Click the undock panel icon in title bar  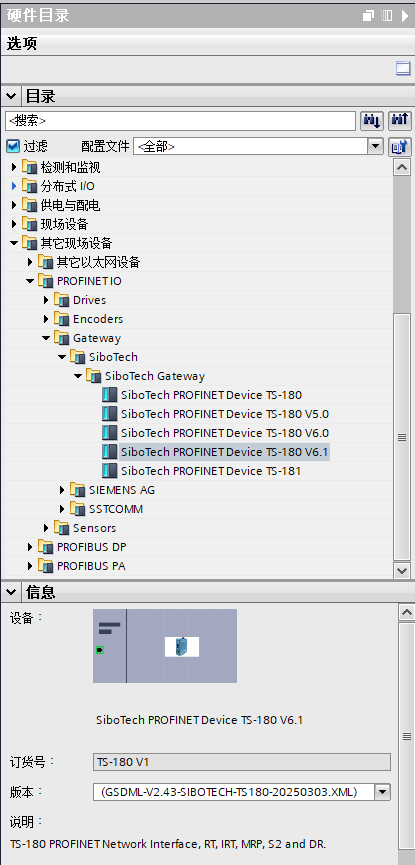(x=368, y=15)
